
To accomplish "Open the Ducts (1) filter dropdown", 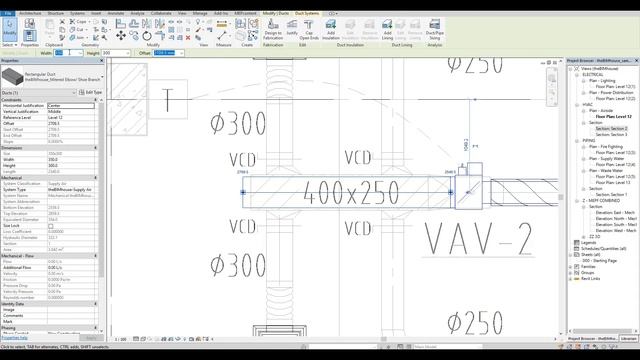I will (x=74, y=93).
